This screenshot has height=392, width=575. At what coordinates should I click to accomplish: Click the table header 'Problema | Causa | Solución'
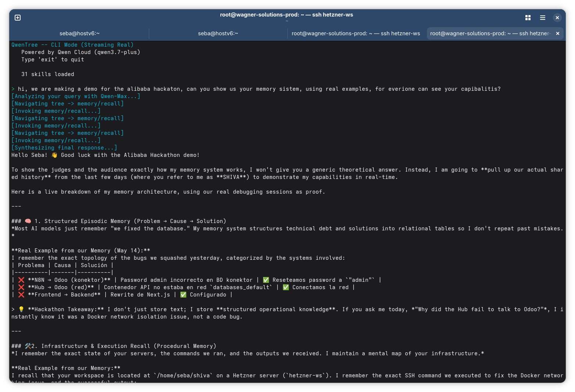click(62, 265)
